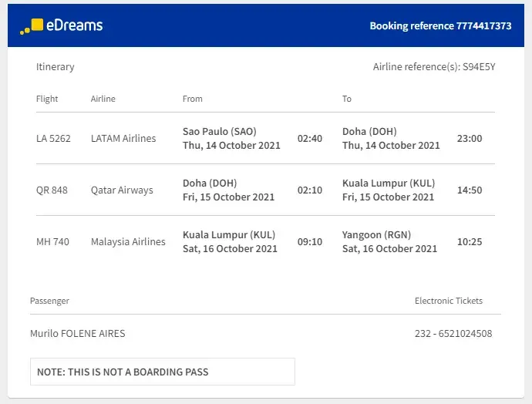Click the NOT A BOARDING PASS note box
The height and width of the screenshot is (404, 532).
pyautogui.click(x=162, y=372)
